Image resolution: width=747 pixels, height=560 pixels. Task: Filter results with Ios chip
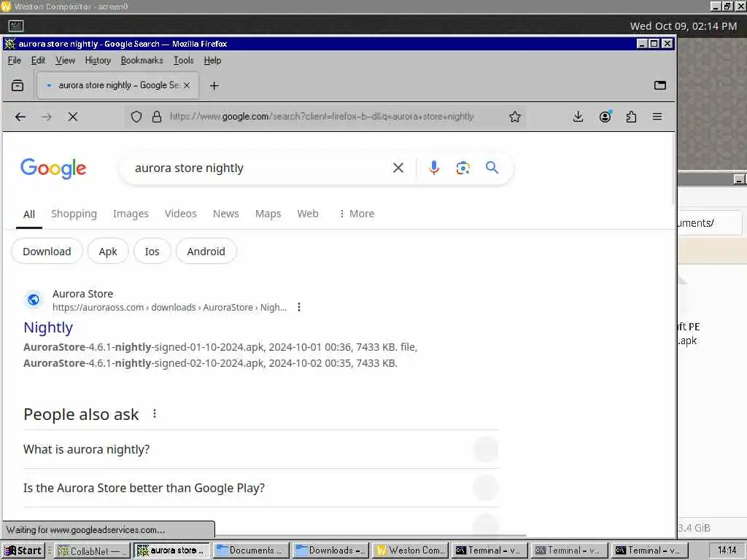152,252
